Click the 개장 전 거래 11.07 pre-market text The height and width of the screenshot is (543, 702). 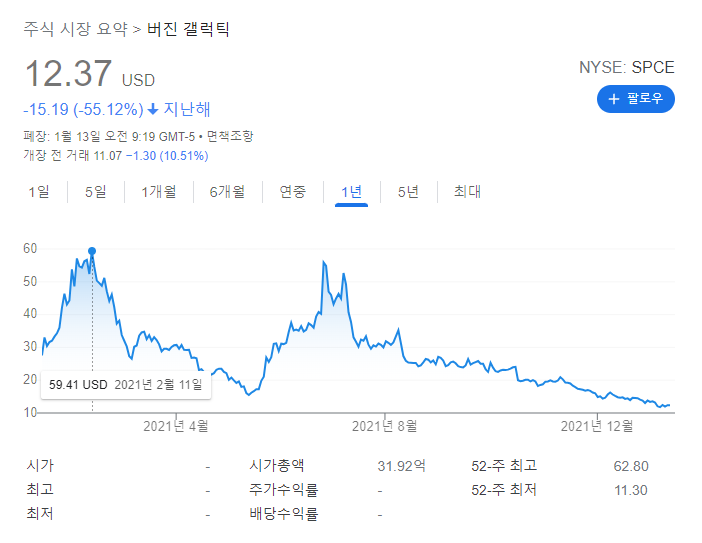(73, 156)
